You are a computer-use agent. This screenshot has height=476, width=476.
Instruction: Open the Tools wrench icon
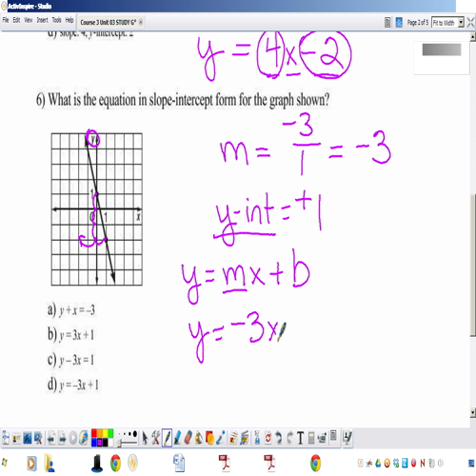pos(155,438)
